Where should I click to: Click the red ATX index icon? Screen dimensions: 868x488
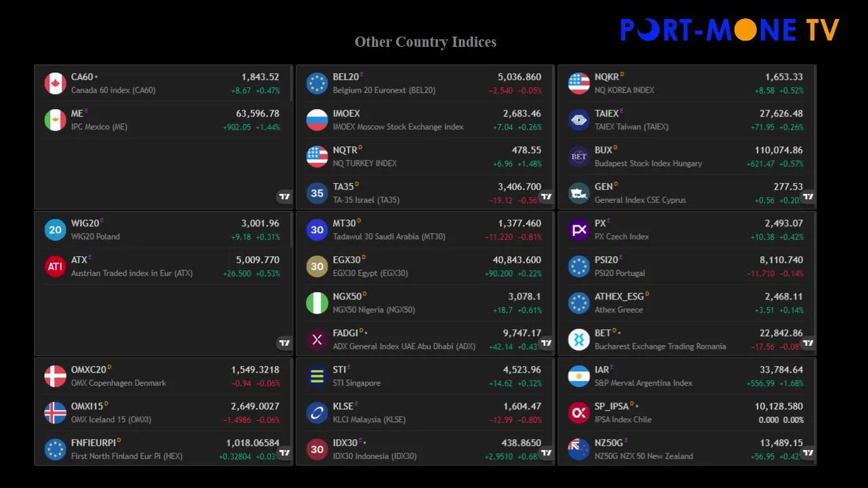55,266
